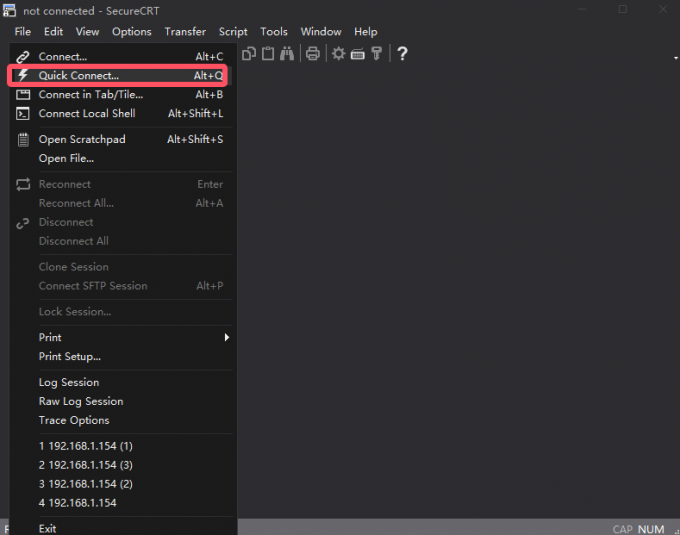Click NUM indicator in status bar
Screen dimensions: 680x535
tap(651, 529)
